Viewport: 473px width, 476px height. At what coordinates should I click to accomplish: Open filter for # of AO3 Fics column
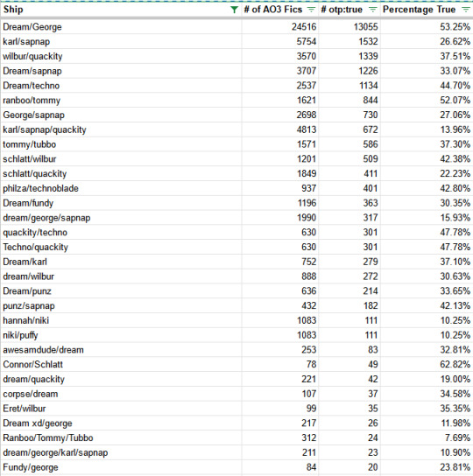311,10
